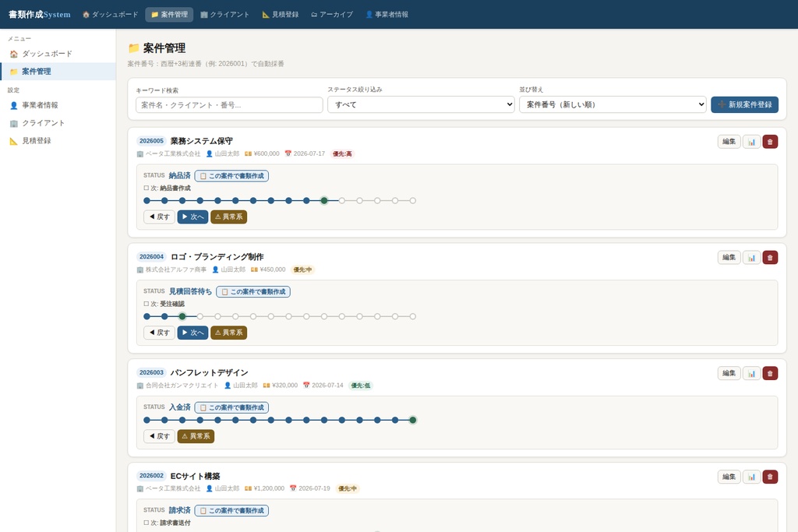
Task: Click case number badge 2026002
Action: coord(152,476)
